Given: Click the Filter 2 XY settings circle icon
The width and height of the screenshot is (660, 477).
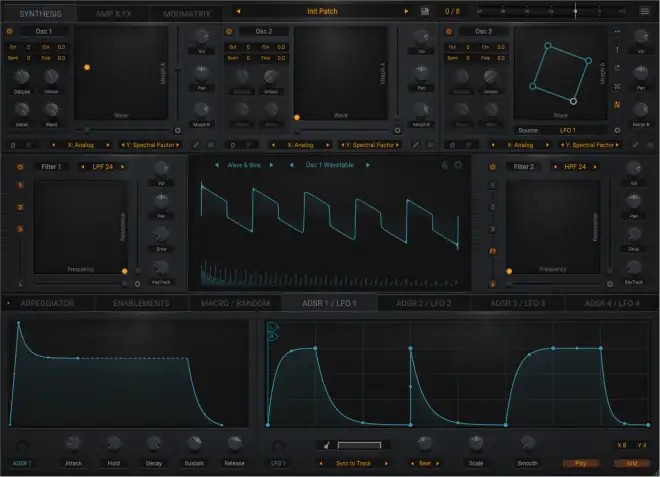Looking at the screenshot, I should (609, 284).
